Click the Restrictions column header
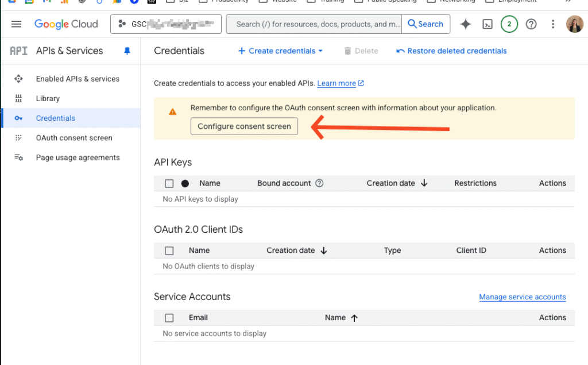 pyautogui.click(x=475, y=183)
